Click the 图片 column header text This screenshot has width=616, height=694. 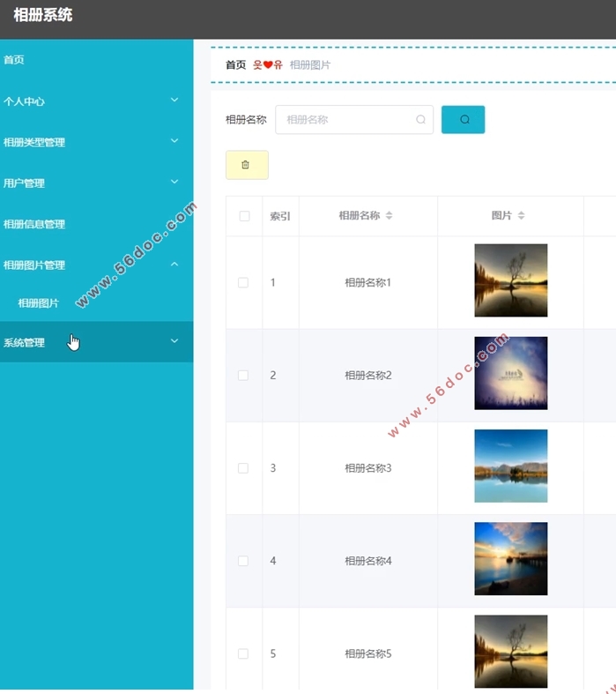pyautogui.click(x=501, y=215)
